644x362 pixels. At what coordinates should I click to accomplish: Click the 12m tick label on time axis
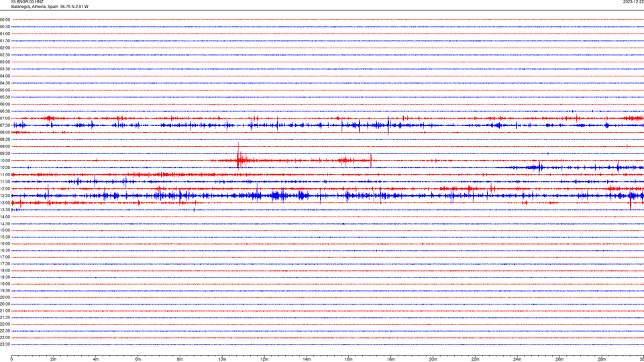click(264, 359)
